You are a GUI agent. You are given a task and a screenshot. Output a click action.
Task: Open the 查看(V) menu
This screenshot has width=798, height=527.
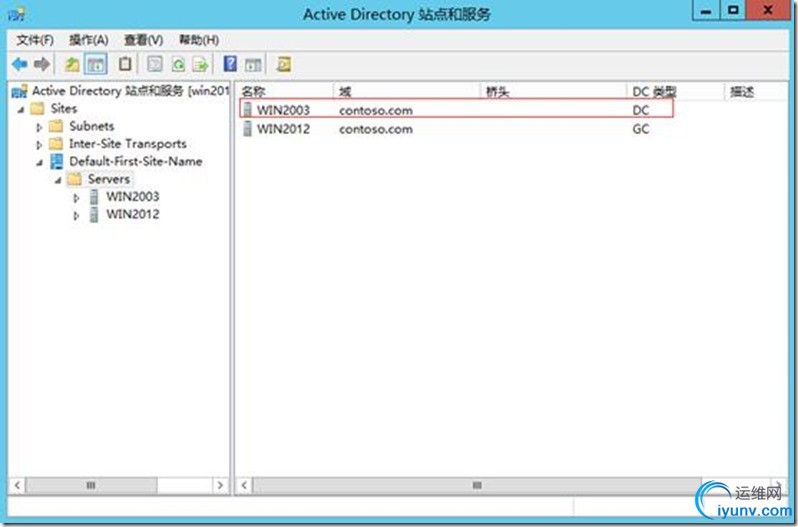(x=144, y=40)
